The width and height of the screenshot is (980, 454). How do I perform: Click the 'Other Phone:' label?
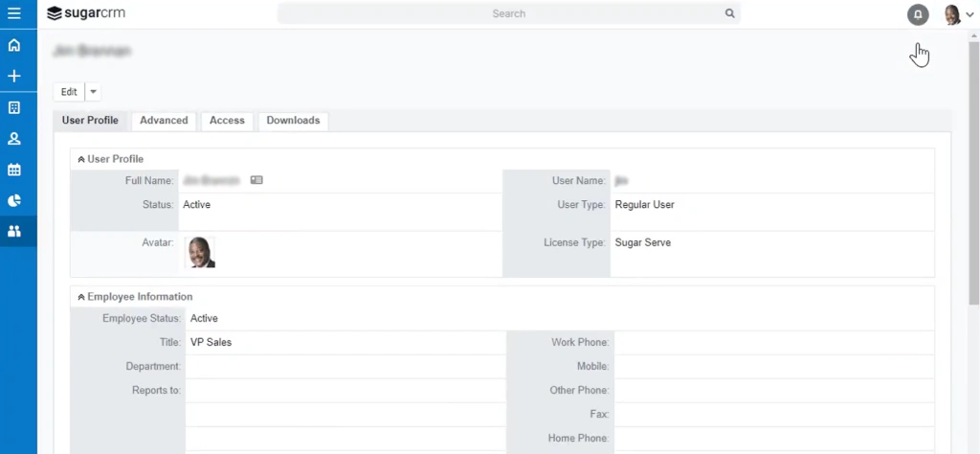point(579,390)
